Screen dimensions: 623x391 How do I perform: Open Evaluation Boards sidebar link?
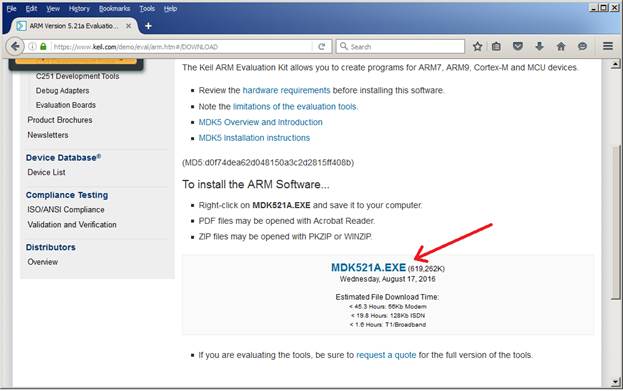pyautogui.click(x=66, y=105)
